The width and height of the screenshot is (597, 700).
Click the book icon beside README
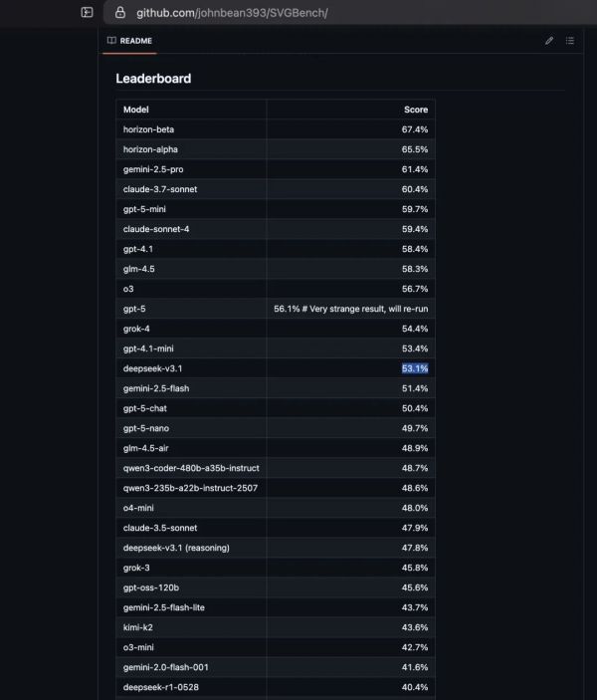point(111,41)
